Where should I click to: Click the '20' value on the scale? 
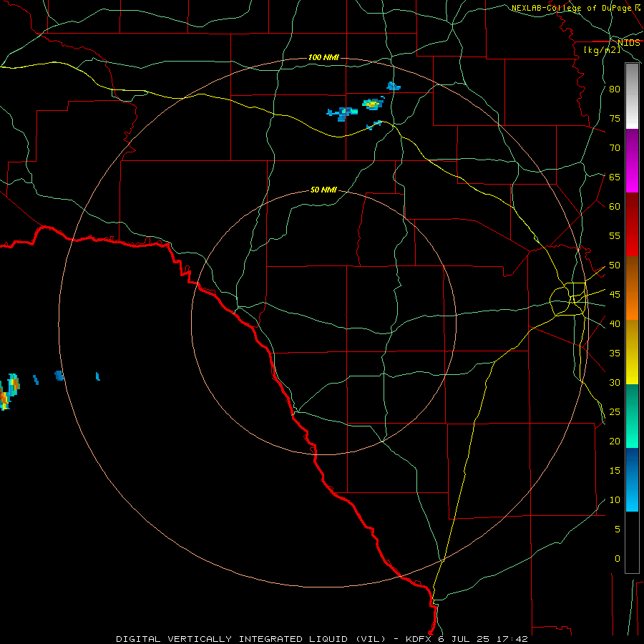tap(615, 441)
